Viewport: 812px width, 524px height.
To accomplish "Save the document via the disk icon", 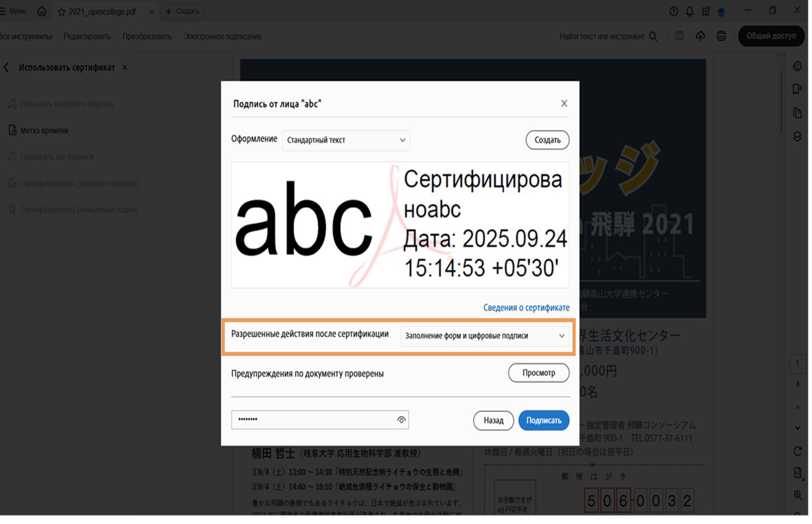I will 679,36.
